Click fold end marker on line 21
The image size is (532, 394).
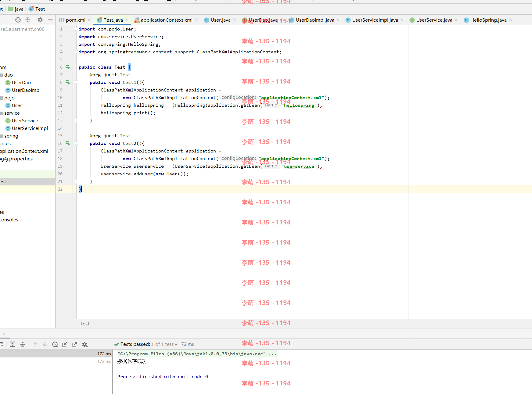coord(76,181)
